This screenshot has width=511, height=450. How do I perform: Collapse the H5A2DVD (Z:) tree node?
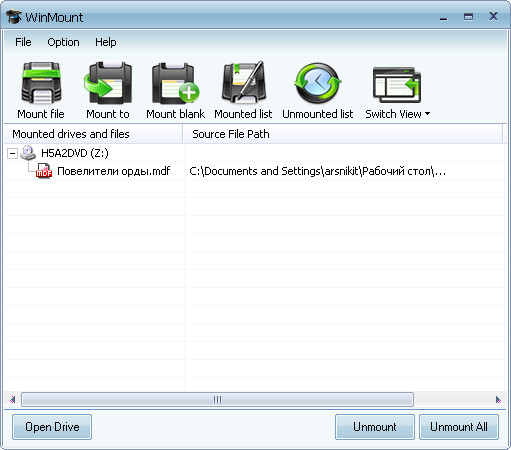(12, 153)
